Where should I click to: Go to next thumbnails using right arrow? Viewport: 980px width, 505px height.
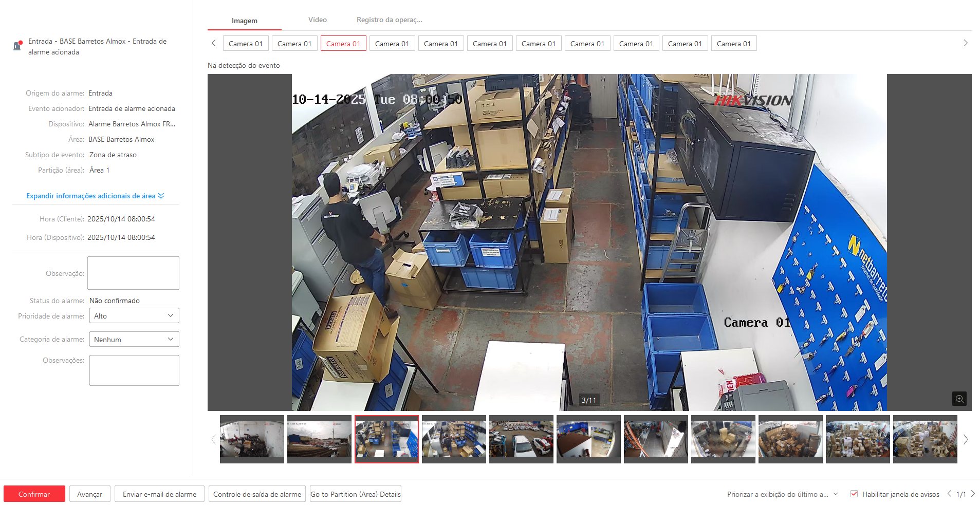click(x=966, y=439)
